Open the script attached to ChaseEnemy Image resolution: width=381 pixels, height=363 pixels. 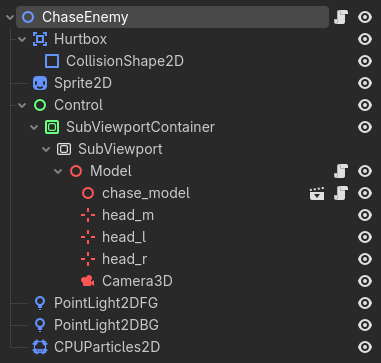(x=341, y=17)
